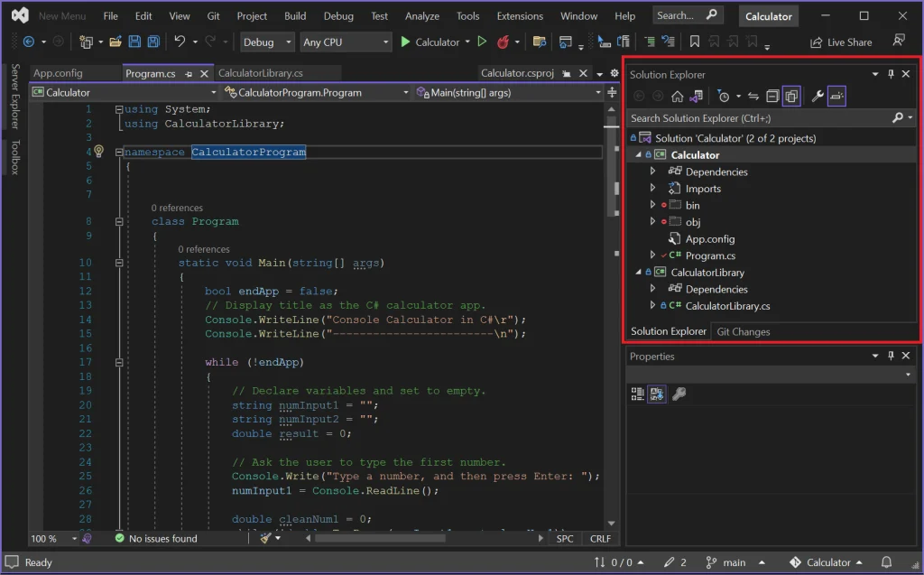
Task: Unpin the Solution Explorer panel
Action: point(889,74)
